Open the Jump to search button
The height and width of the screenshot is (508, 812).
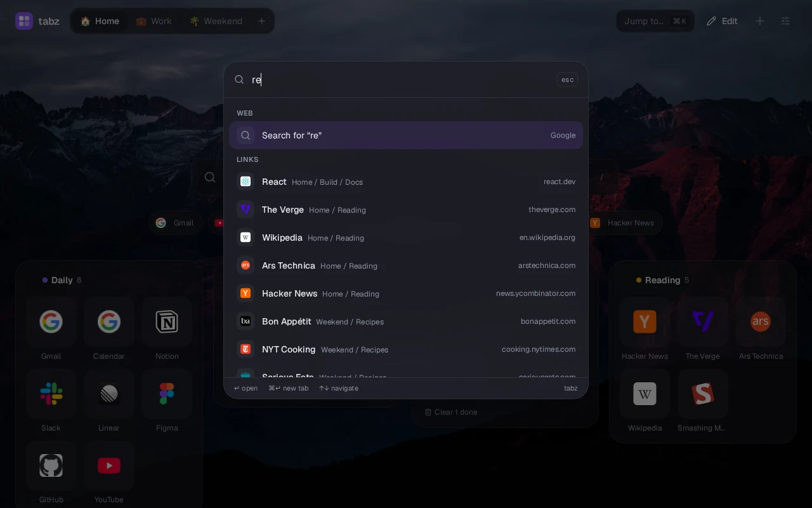(655, 21)
